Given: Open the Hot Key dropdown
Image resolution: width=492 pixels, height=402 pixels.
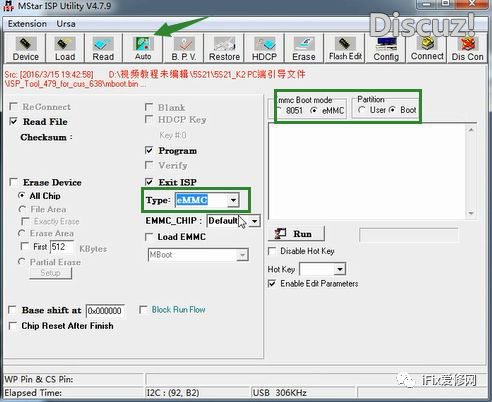Looking at the screenshot, I should (340, 269).
